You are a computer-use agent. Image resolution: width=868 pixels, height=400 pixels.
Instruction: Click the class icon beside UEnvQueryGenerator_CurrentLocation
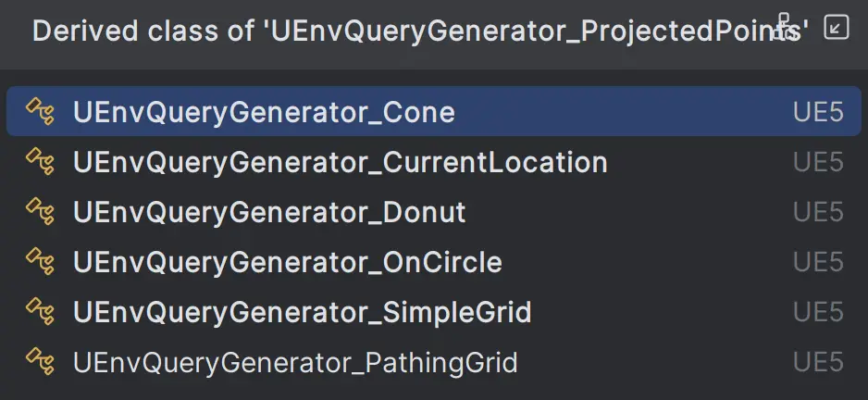point(40,163)
